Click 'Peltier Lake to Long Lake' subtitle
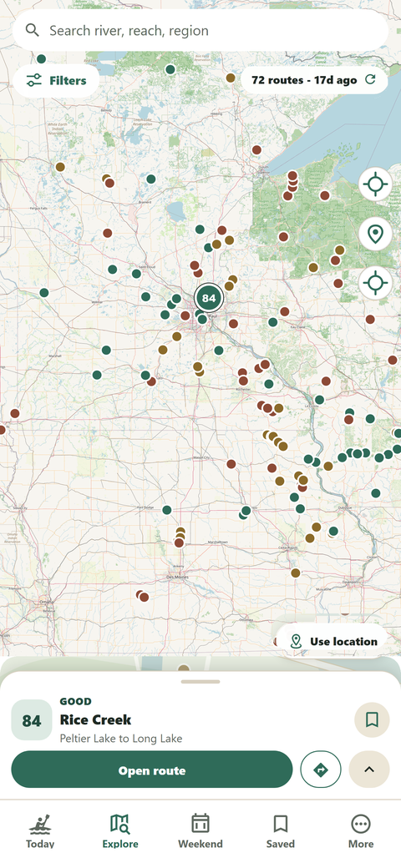Viewport: 401px width, 868px height. tap(121, 739)
